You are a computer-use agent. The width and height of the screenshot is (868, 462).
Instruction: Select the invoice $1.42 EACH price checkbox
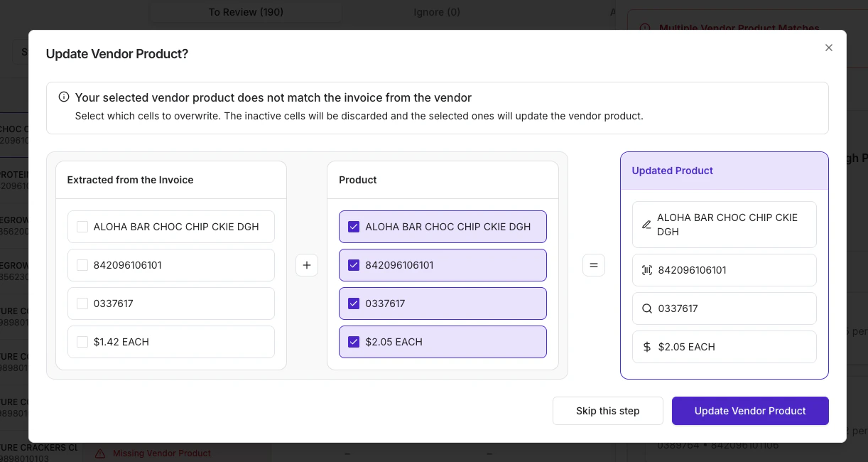(x=82, y=342)
